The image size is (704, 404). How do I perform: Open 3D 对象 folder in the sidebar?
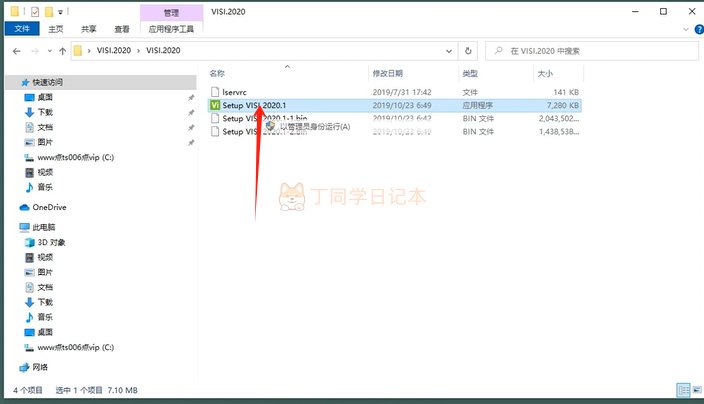[x=50, y=242]
